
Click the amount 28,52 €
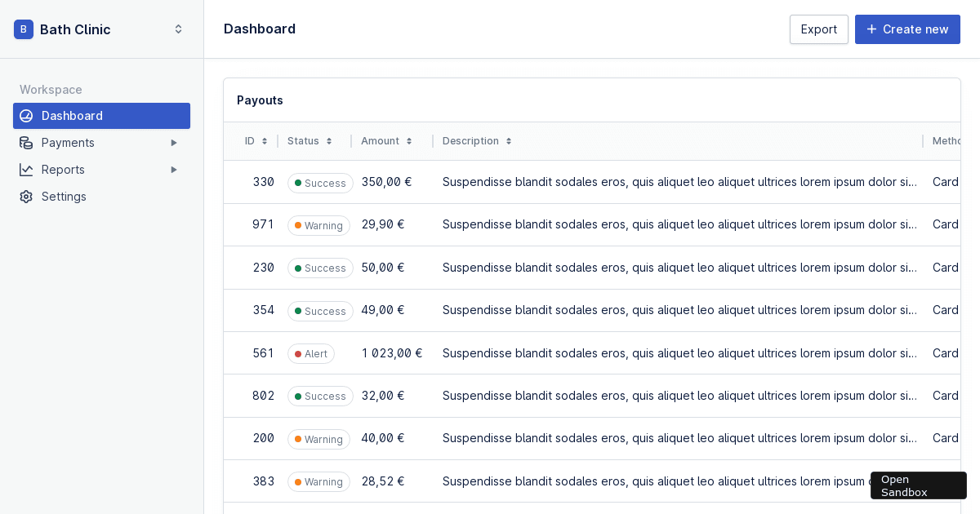click(x=383, y=481)
